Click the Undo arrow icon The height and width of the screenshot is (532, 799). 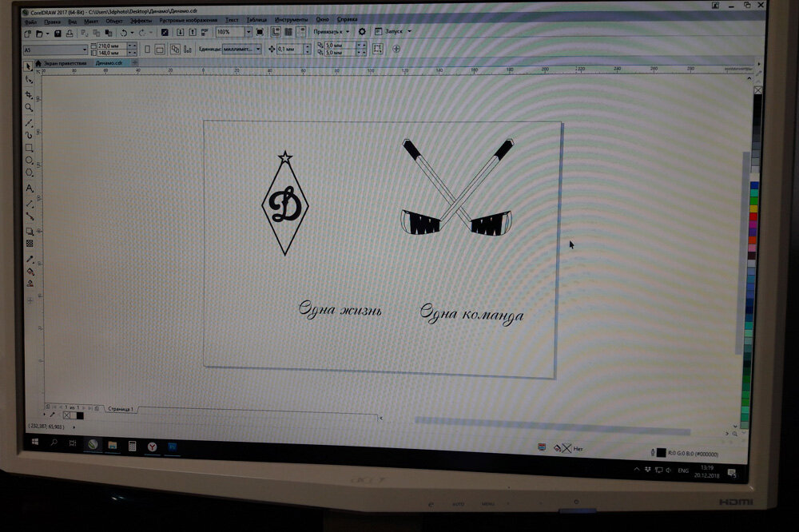pos(123,33)
